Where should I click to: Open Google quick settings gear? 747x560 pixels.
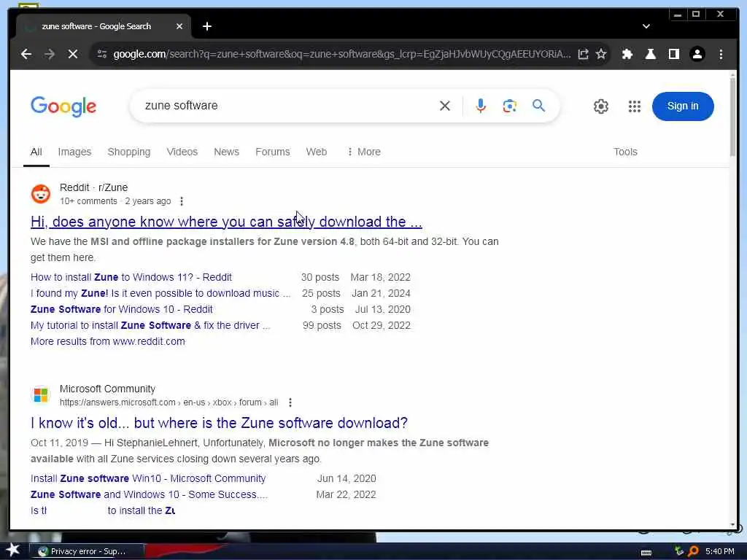pyautogui.click(x=601, y=106)
